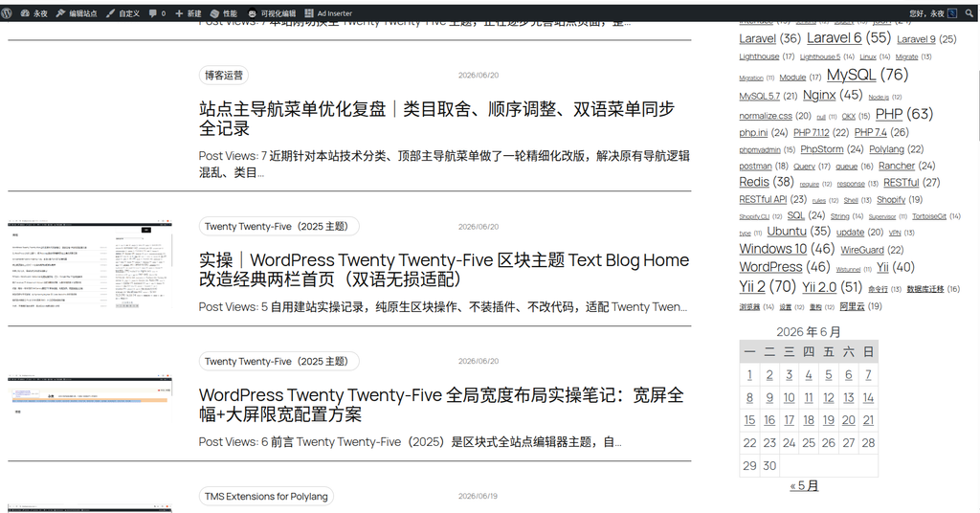The width and height of the screenshot is (980, 513).
Task: Click the TMS Extensions for Polylang category
Action: click(266, 496)
